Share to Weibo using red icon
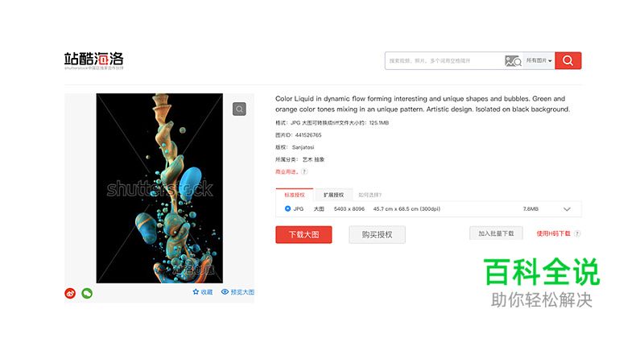Viewport: 644px width, 338px height. [70, 293]
